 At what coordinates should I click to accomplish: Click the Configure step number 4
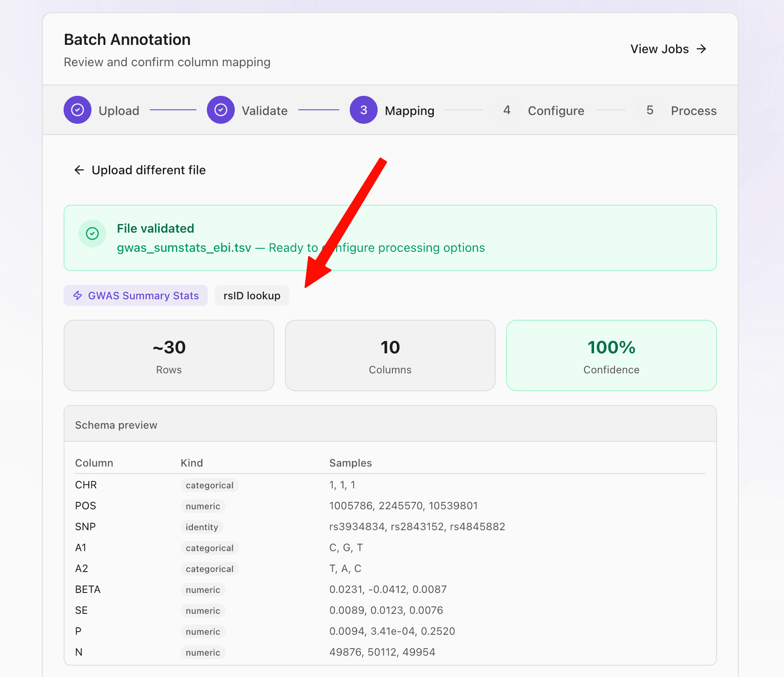(x=507, y=110)
